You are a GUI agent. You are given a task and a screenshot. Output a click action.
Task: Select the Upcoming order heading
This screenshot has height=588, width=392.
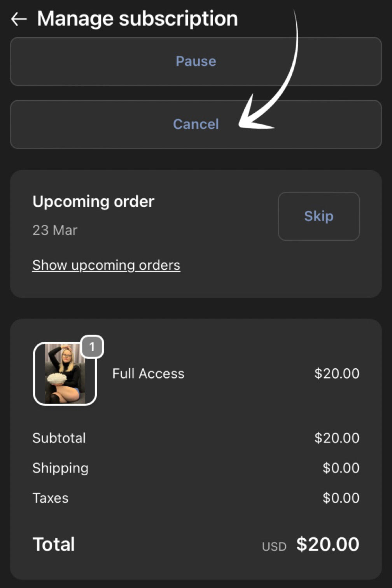[93, 201]
